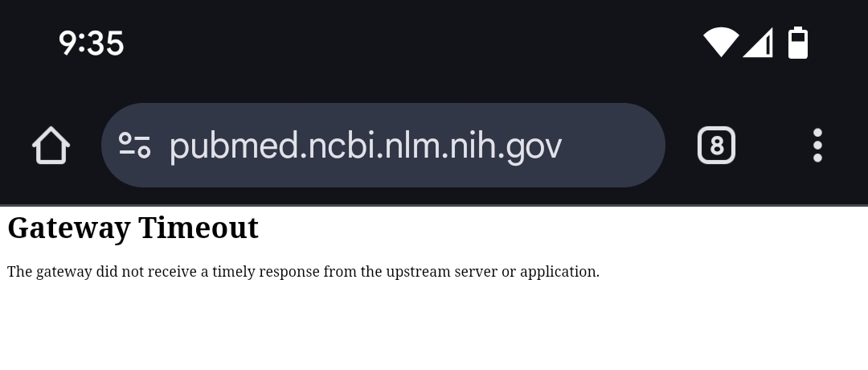868x370 pixels.
Task: Tap the browser Home icon
Action: pyautogui.click(x=51, y=146)
